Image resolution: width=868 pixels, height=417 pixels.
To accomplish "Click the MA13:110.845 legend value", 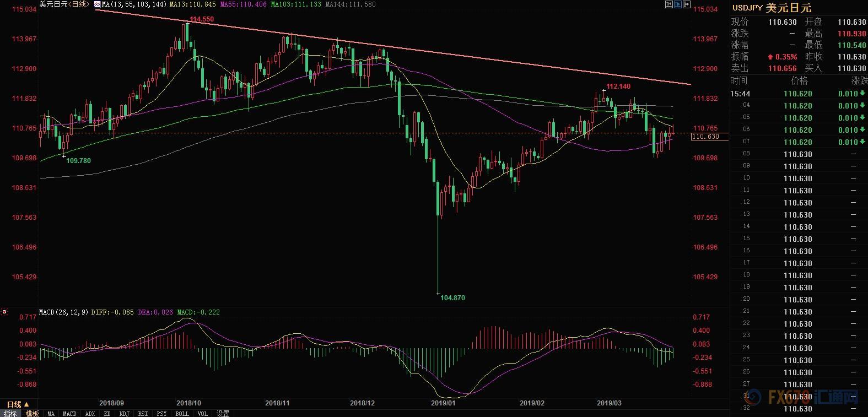I will [x=192, y=4].
